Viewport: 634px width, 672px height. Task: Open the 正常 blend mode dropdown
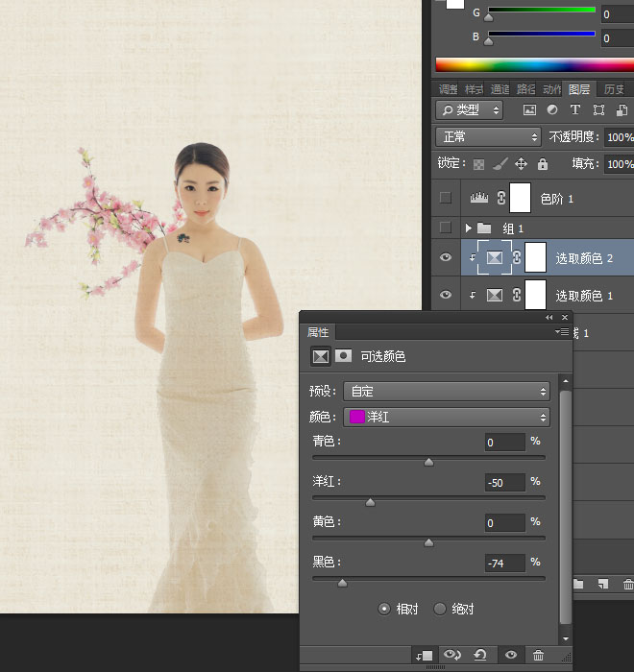pos(488,136)
